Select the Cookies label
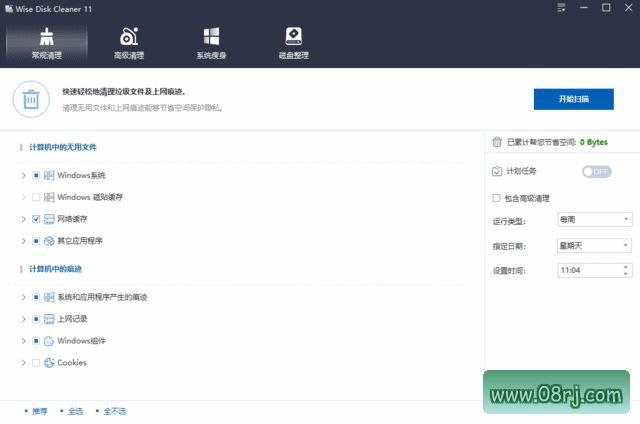Image resolution: width=640 pixels, height=424 pixels. 72,362
